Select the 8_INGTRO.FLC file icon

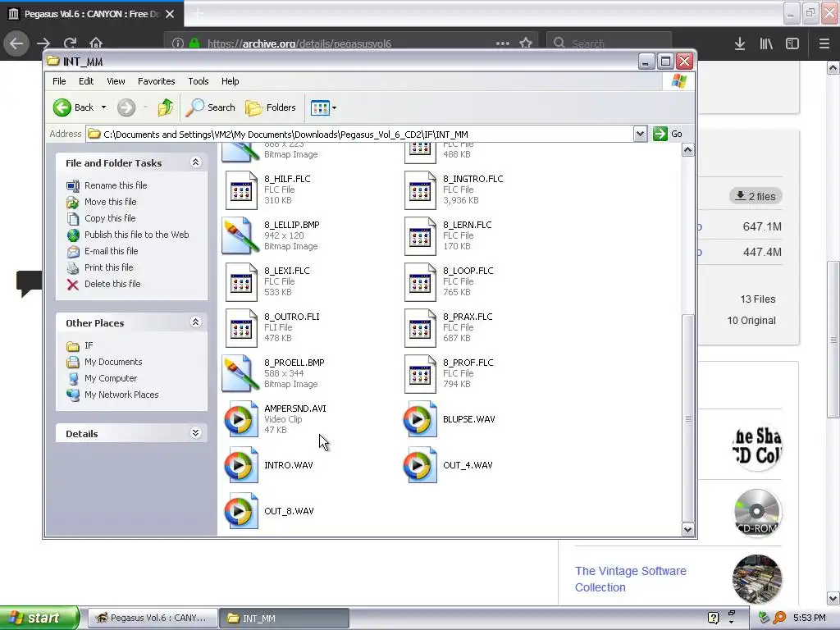[x=420, y=190]
